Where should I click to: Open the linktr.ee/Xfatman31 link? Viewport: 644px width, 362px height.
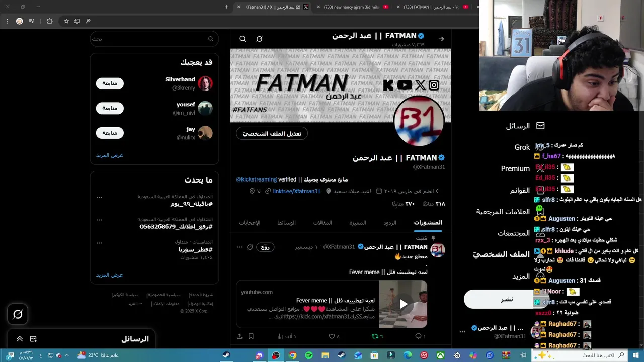coord(297,191)
